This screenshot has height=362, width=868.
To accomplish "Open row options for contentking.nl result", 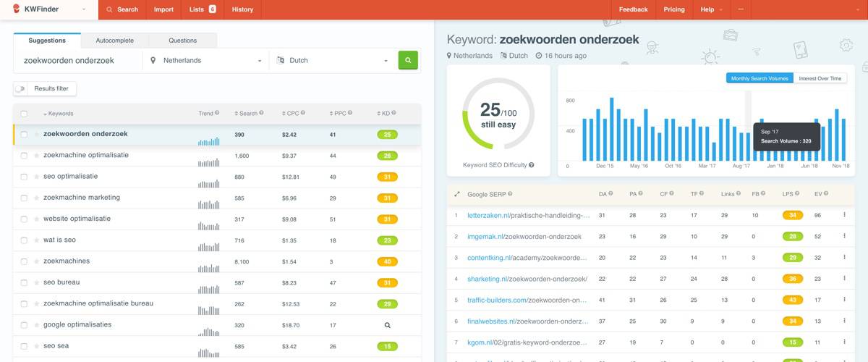I will pyautogui.click(x=844, y=258).
